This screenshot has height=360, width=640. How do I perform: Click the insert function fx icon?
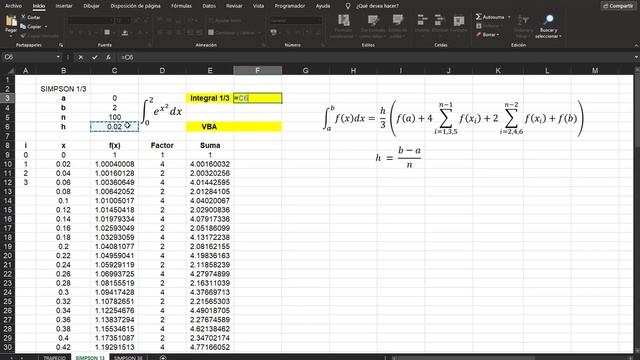coord(108,58)
